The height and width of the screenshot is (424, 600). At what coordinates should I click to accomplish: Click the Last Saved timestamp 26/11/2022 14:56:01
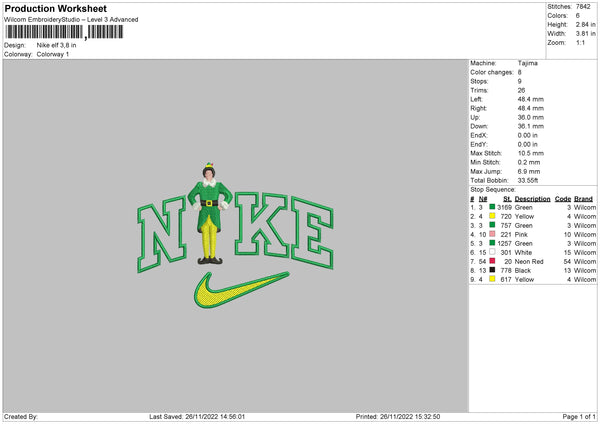(215, 417)
